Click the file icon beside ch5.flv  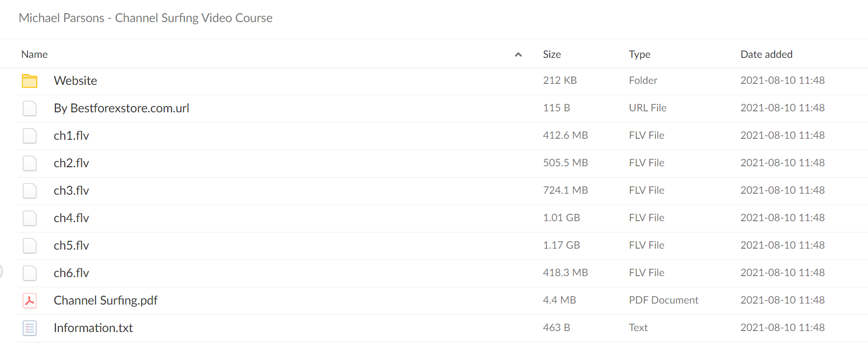(29, 246)
